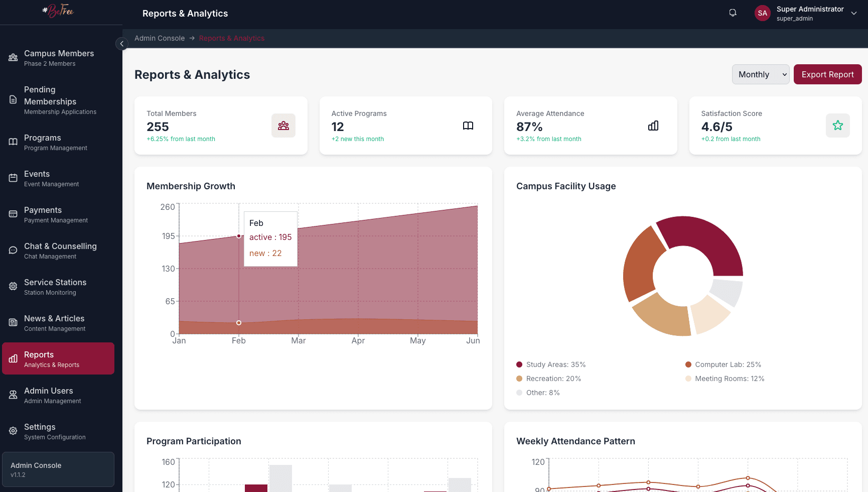Select the Pending Memberships document icon
Viewport: 868px width, 492px height.
13,100
